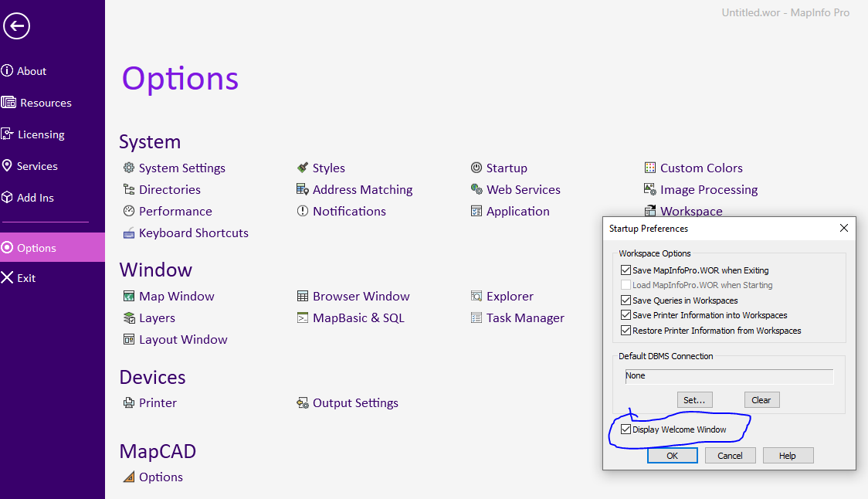
Task: Open System Settings via its gear icon
Action: point(129,168)
